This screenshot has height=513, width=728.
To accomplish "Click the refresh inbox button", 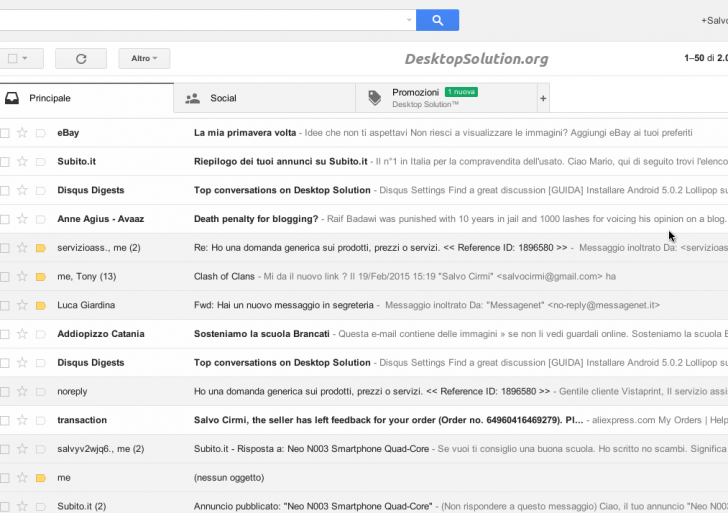I will point(81,59).
